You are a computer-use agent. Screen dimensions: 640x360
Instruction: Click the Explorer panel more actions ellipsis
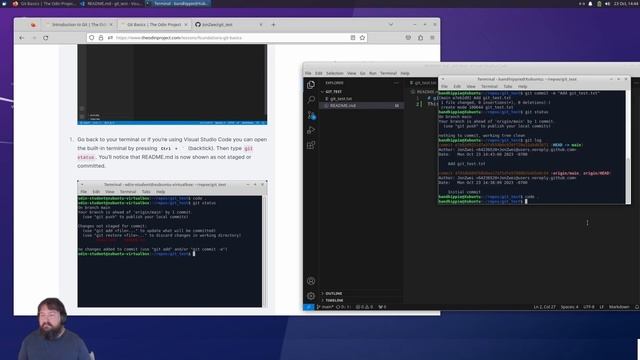[x=396, y=83]
